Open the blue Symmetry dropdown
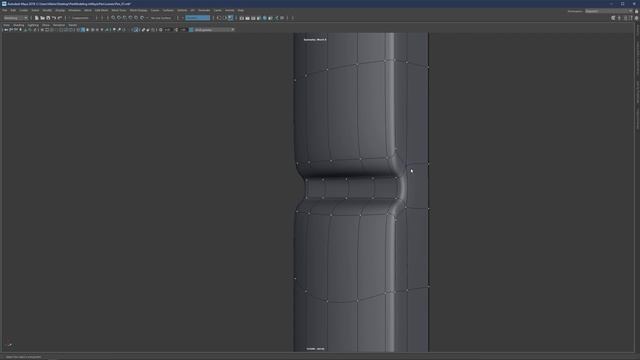Image resolution: width=640 pixels, height=360 pixels. point(198,18)
